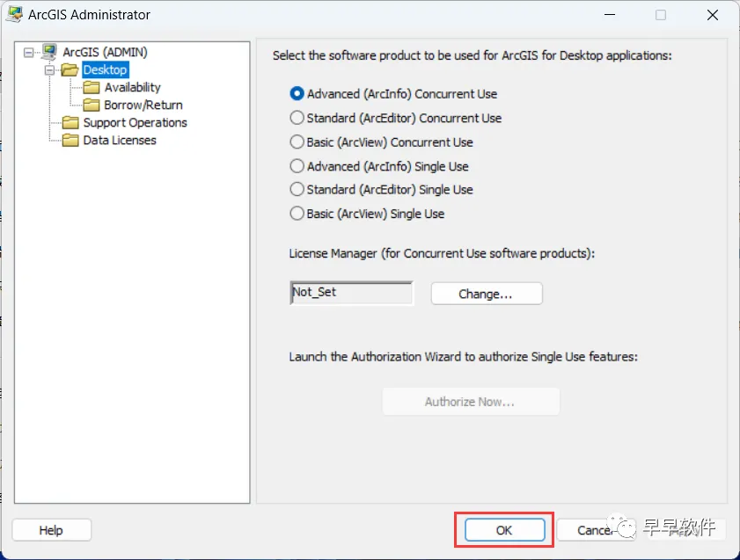This screenshot has width=740, height=560.
Task: Click the Cancel button
Action: (x=596, y=530)
